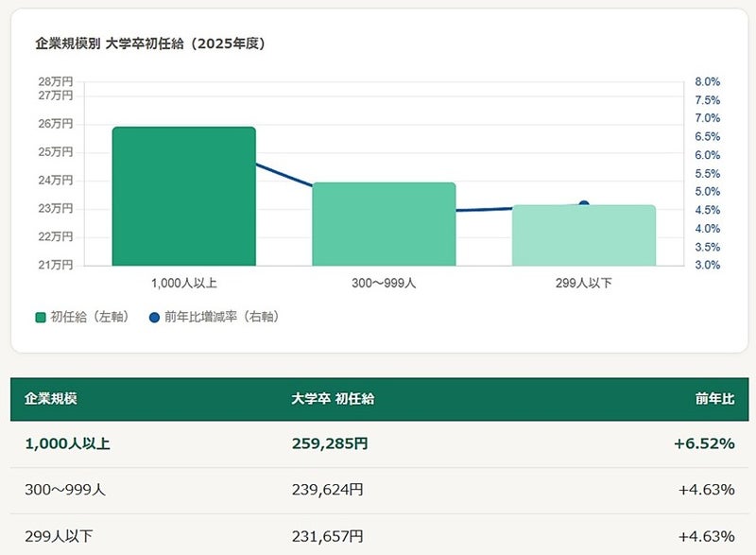Select the light green 299人以下 bar

583,235
